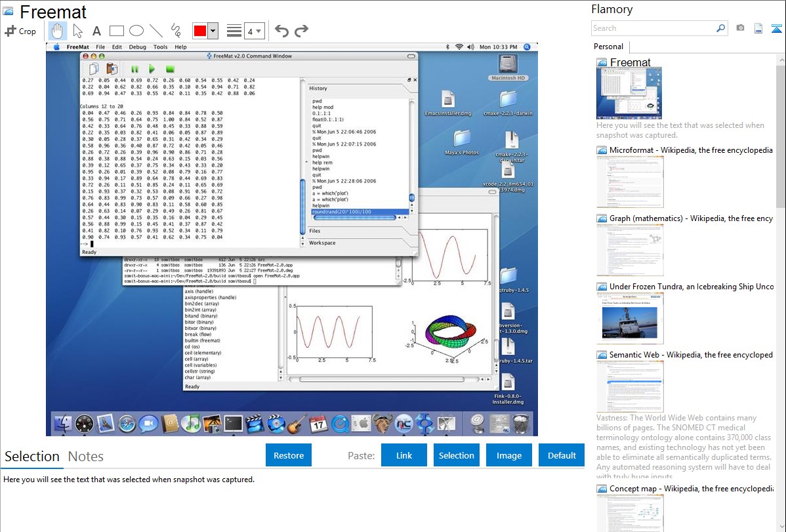Screen dimensions: 786x532
Task: Open the Personal tab
Action: coord(609,47)
